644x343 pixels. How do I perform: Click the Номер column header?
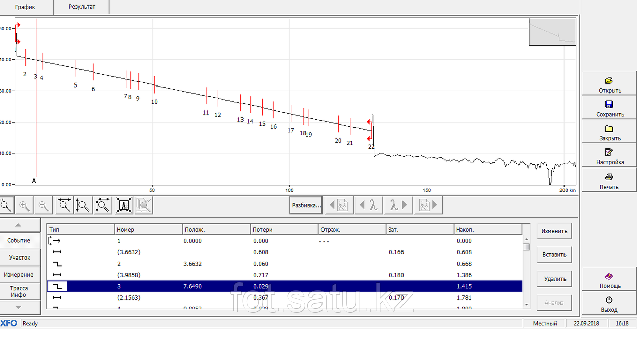pos(149,230)
